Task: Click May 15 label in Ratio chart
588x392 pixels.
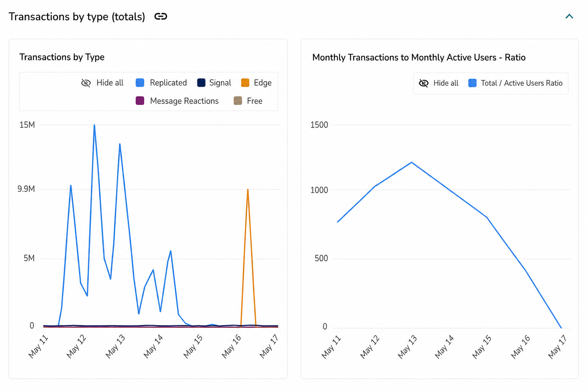Action: 481,347
